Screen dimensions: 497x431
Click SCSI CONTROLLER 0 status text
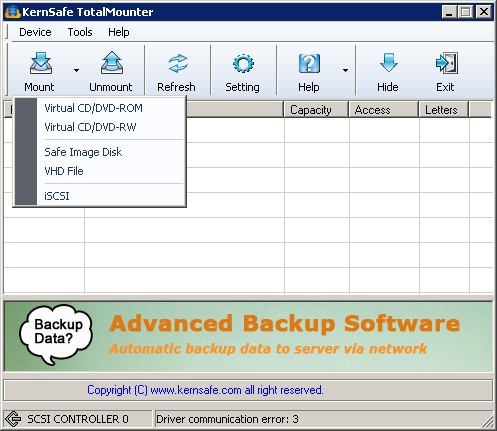(78, 419)
